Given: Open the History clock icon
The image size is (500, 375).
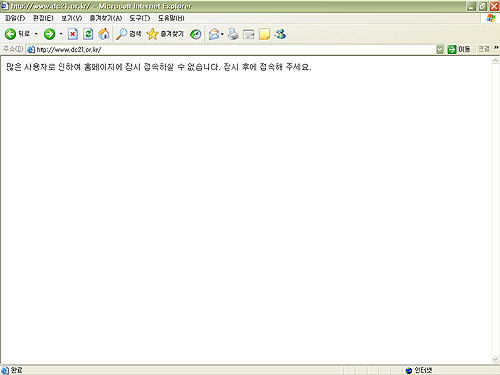Looking at the screenshot, I should tap(196, 34).
